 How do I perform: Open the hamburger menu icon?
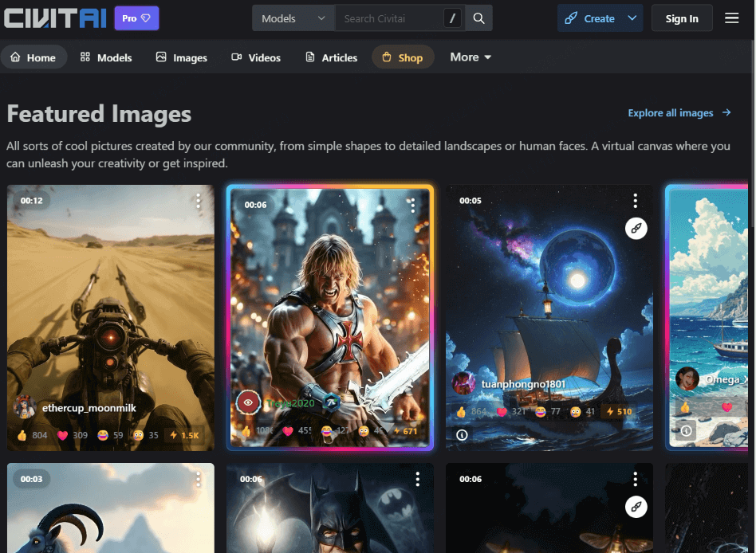(731, 18)
